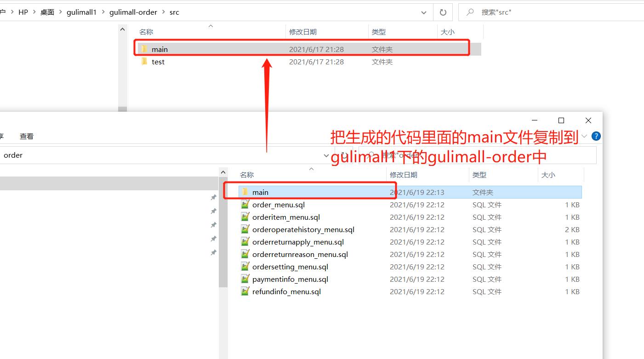The width and height of the screenshot is (644, 359).
Task: Select the paymentinfo_menu.sql file name
Action: tap(290, 279)
